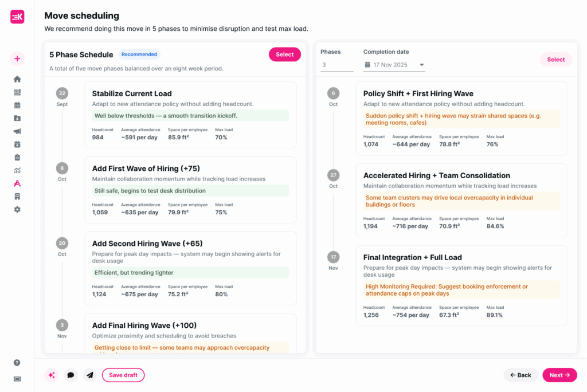Open the chart analytics sidebar icon
The image size is (587, 392).
coord(17,170)
